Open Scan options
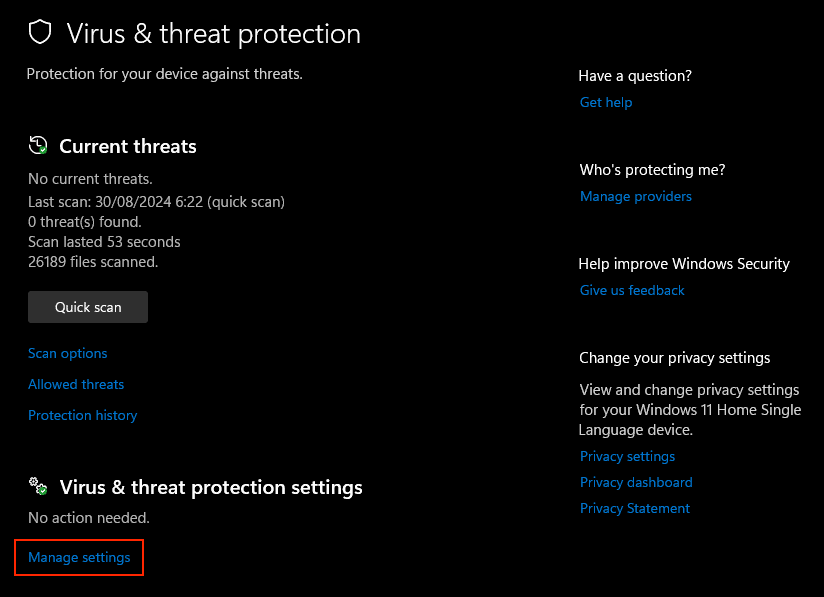The height and width of the screenshot is (597, 824). click(x=67, y=353)
